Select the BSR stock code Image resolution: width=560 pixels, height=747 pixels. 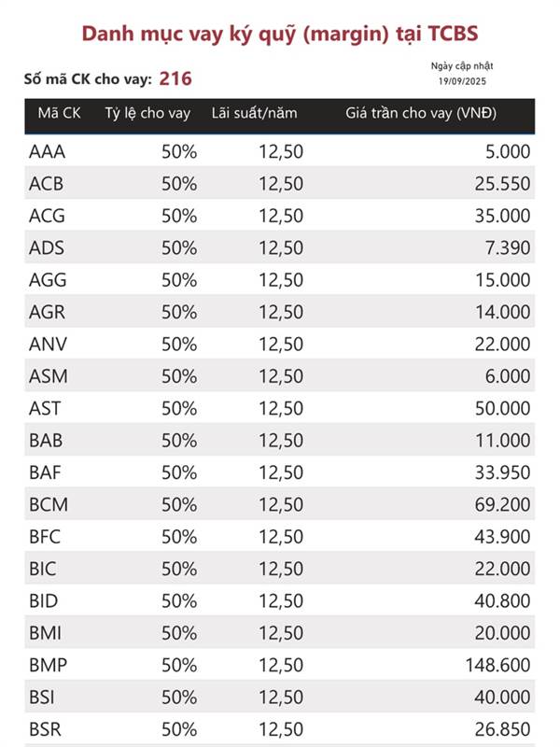click(x=45, y=729)
